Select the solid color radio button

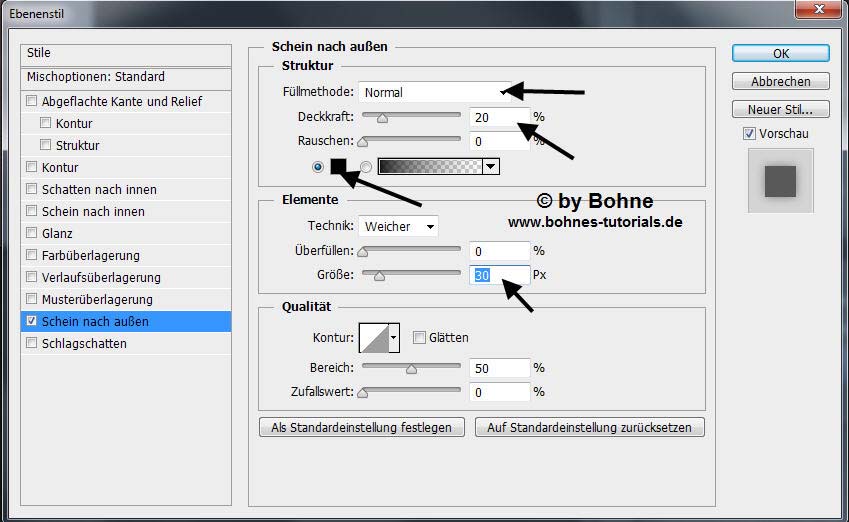(318, 167)
